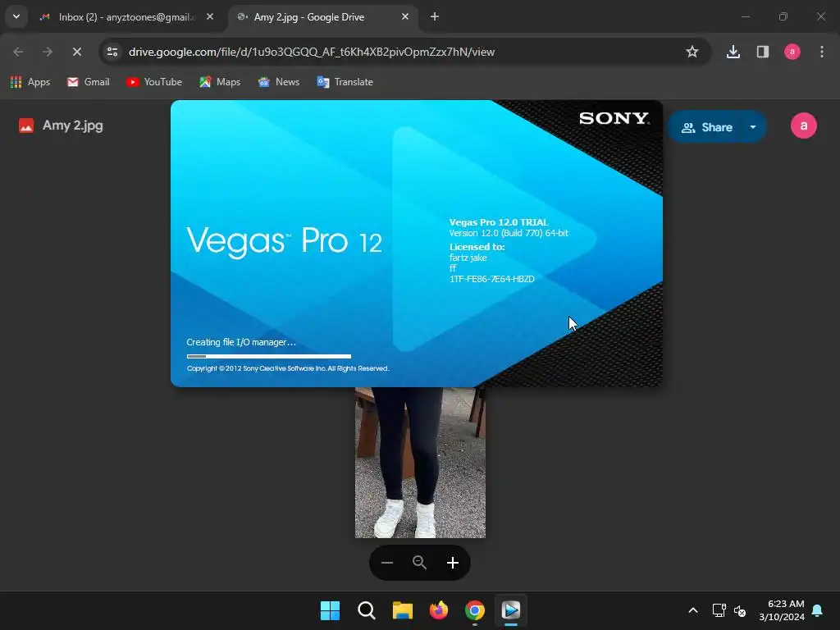View site information icon in address bar
Viewport: 840px width, 630px height.
tap(112, 52)
